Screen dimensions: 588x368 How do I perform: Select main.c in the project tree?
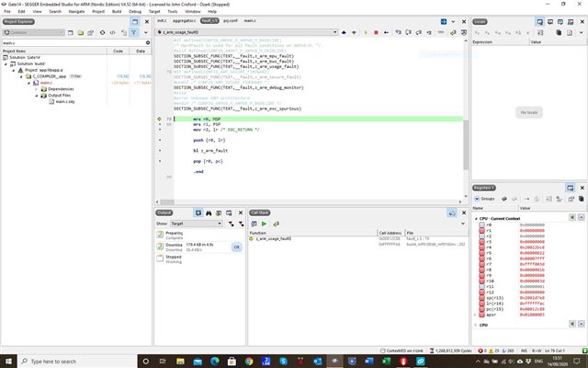pos(46,83)
